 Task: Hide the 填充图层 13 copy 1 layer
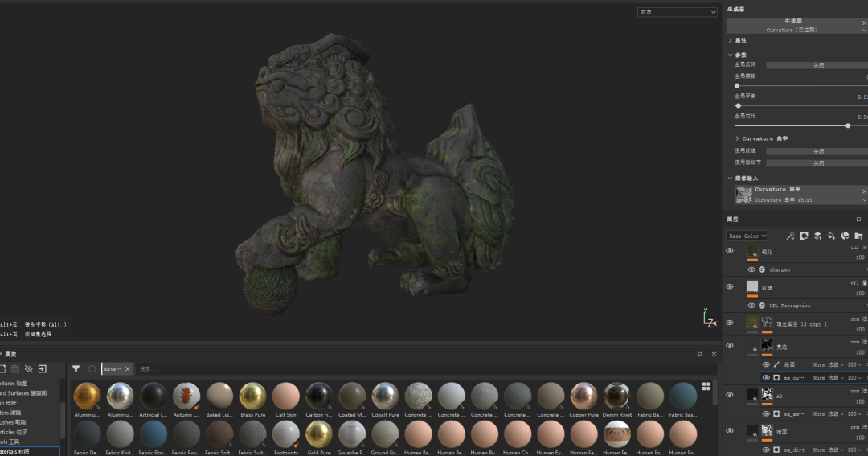[x=730, y=323]
